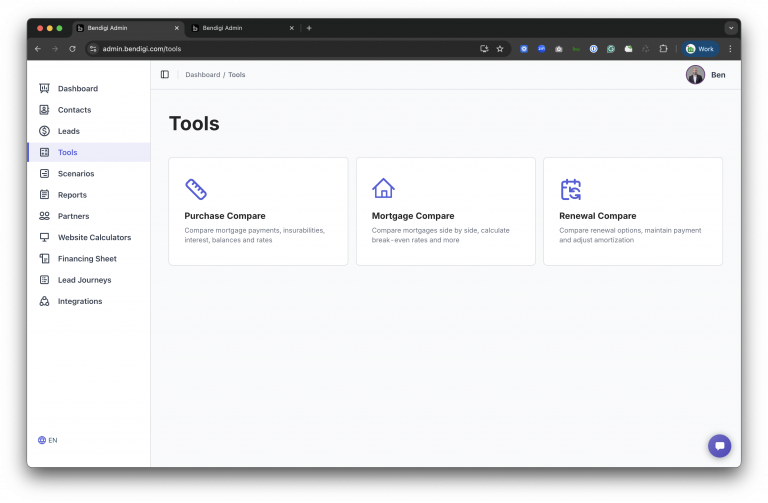Click the Dashboard icon in sidebar
Viewport: 768px width, 503px height.
44,89
